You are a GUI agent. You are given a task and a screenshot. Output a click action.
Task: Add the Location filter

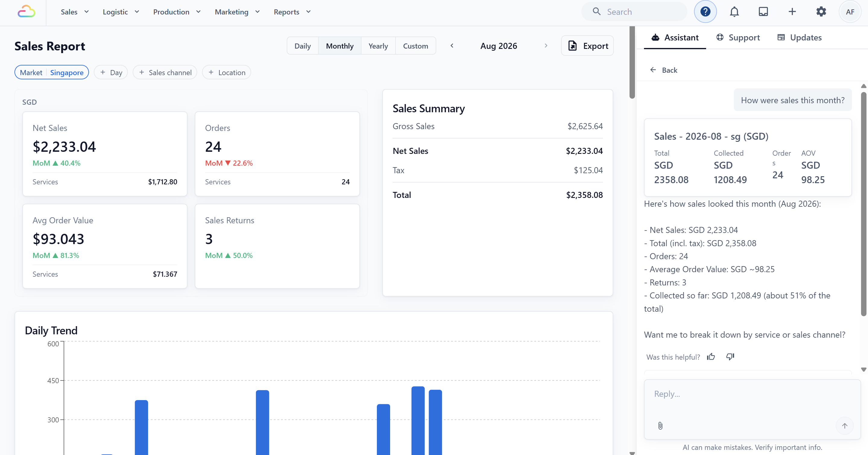[226, 72]
